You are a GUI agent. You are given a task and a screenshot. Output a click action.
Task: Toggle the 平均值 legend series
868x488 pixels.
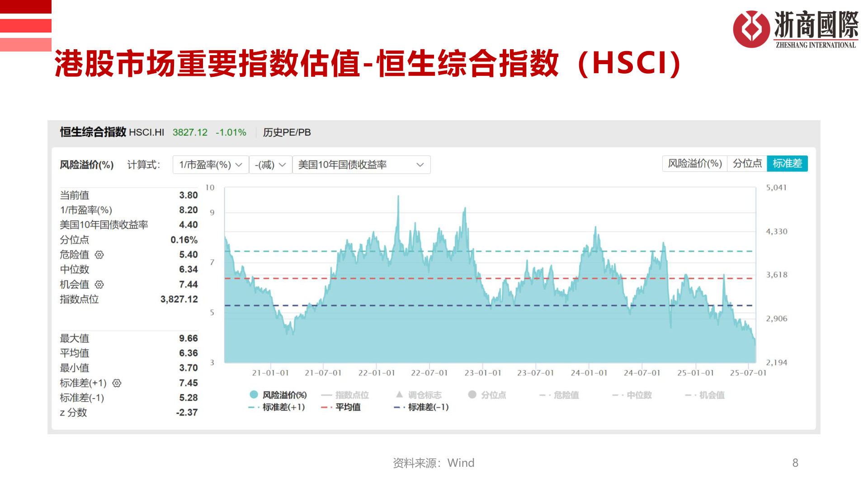tap(346, 407)
